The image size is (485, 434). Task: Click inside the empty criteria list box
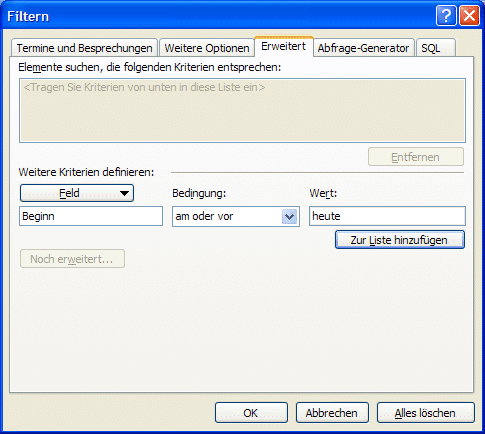(x=242, y=110)
